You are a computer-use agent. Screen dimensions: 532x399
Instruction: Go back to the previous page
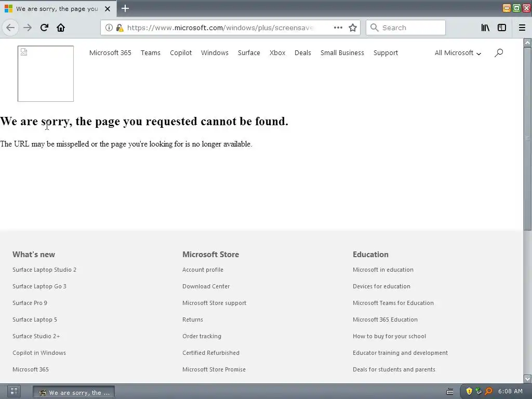[10, 28]
